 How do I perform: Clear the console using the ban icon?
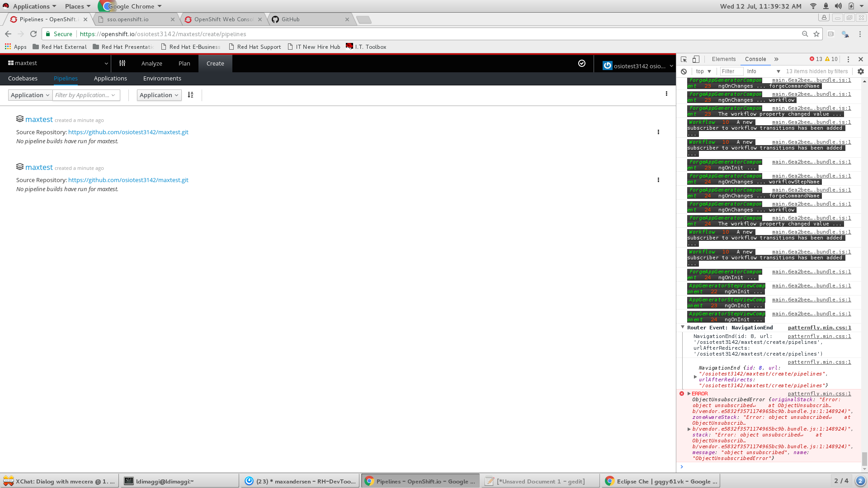click(x=684, y=71)
